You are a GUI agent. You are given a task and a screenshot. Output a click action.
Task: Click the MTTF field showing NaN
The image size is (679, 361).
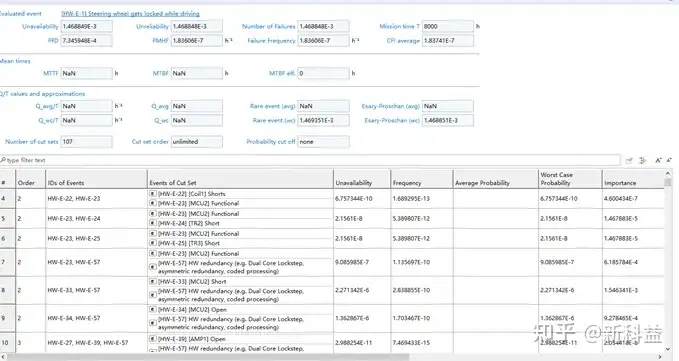pyautogui.click(x=87, y=74)
